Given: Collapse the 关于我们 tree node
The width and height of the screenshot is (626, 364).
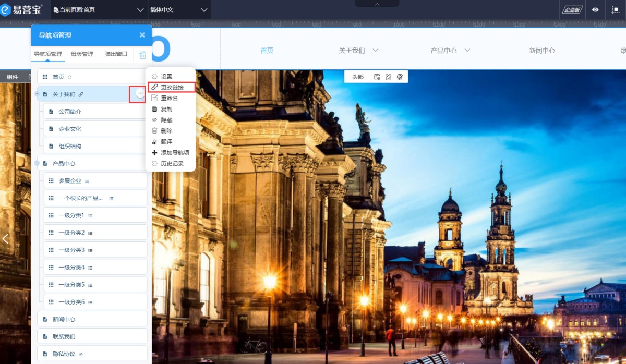Looking at the screenshot, I should point(37,94).
